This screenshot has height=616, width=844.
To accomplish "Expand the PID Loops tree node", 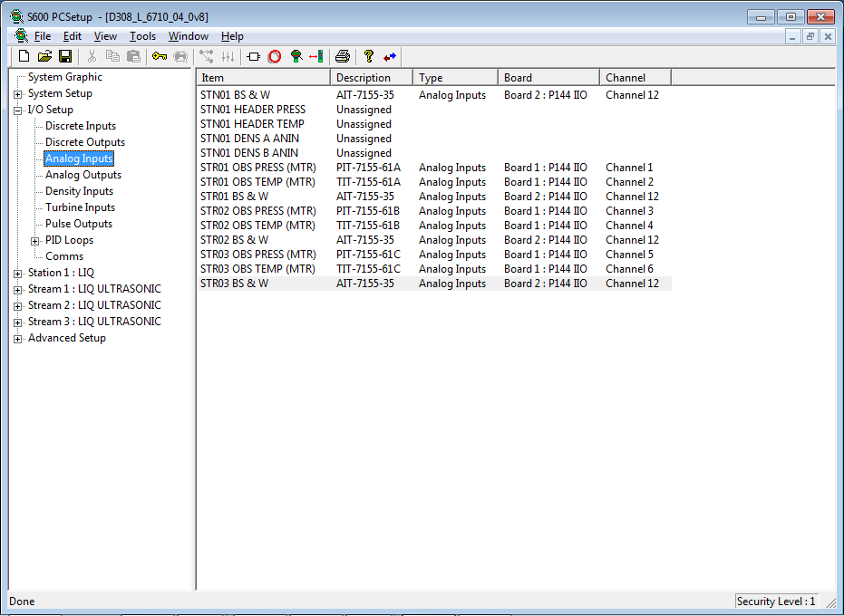I will (x=35, y=241).
